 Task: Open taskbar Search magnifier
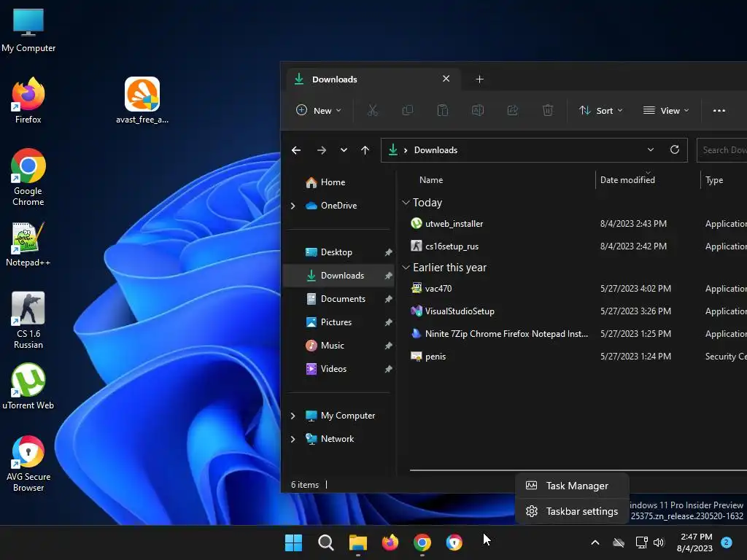[326, 542]
